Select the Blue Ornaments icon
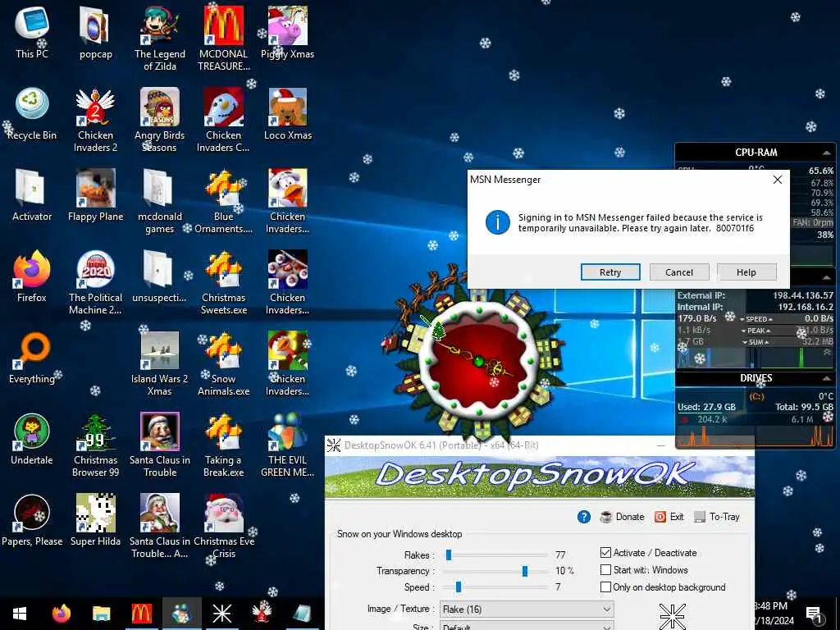Screen dimensions: 840x630 pos(223,202)
